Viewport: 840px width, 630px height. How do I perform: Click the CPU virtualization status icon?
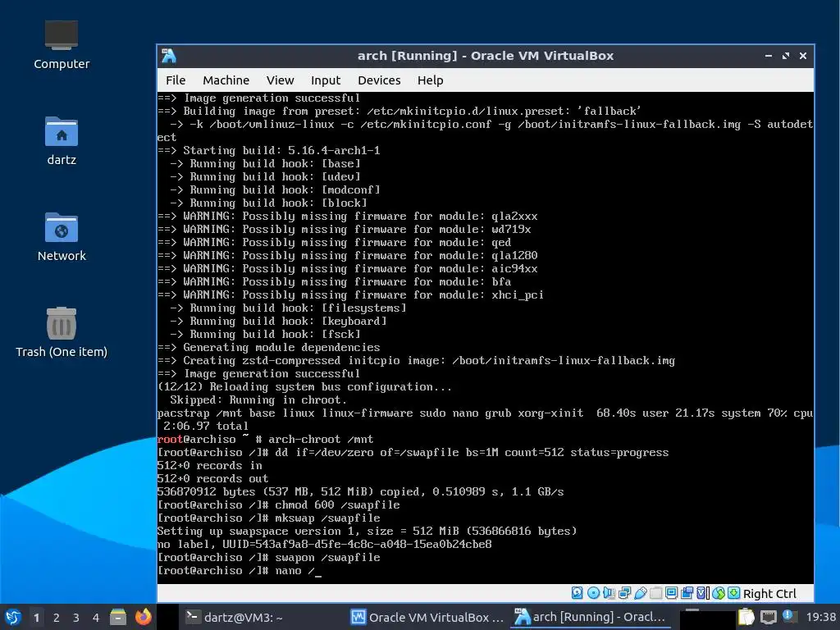pyautogui.click(x=702, y=593)
